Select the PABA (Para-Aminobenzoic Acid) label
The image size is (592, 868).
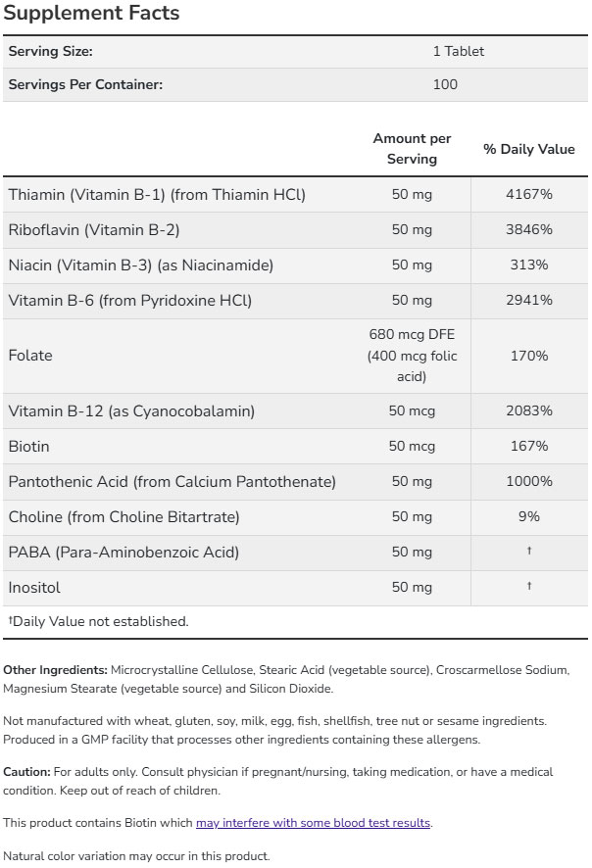click(123, 553)
